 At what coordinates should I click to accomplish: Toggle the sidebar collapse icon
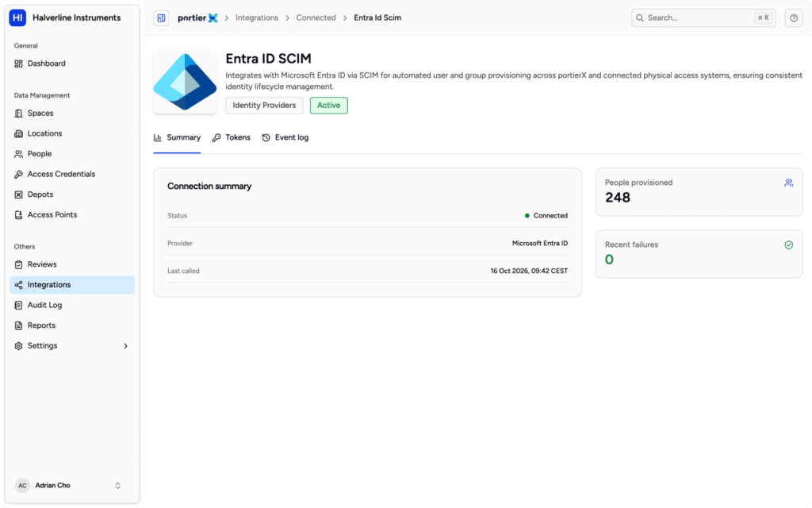pyautogui.click(x=161, y=17)
